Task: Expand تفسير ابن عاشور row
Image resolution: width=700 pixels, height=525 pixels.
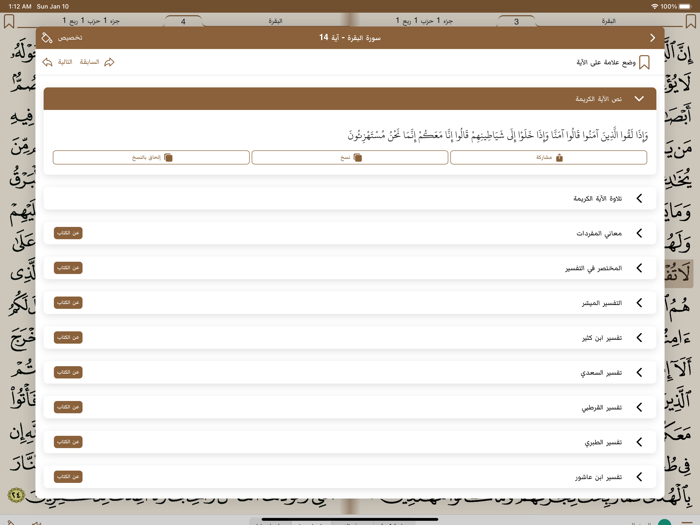Action: pyautogui.click(x=350, y=477)
